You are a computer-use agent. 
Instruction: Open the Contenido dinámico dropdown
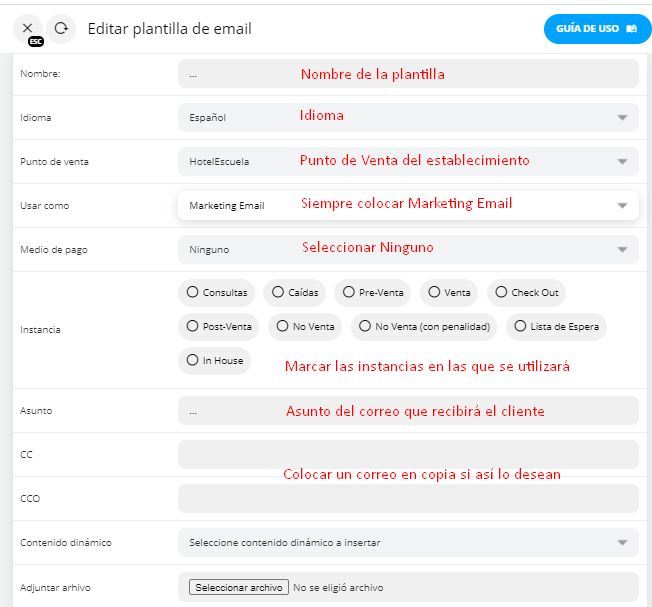(408, 543)
